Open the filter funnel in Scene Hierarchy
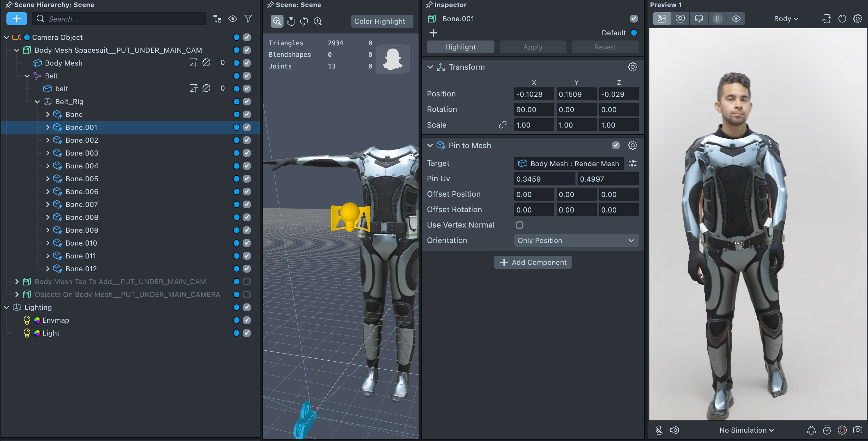868x441 pixels. 248,19
